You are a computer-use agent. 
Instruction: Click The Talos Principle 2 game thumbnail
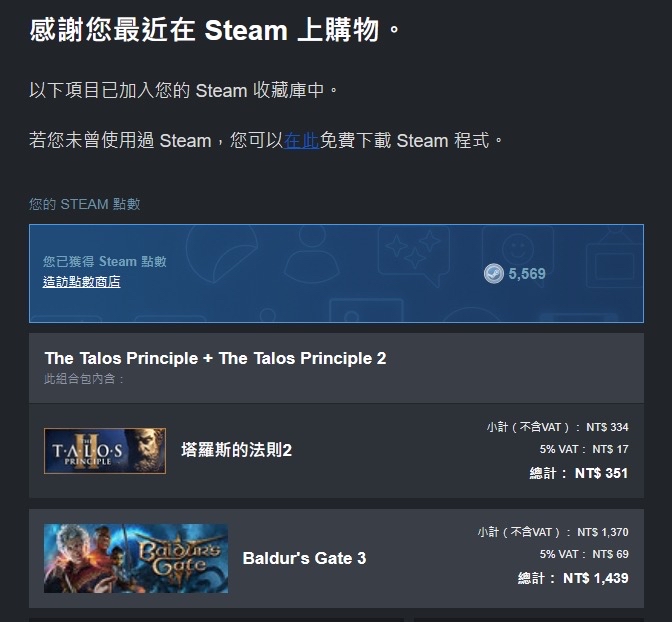(105, 451)
